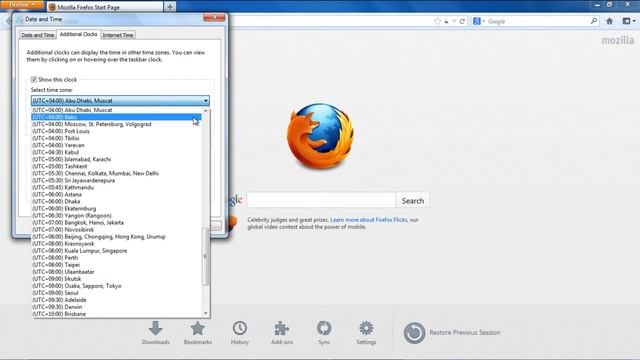Click the time zone list scrollbar thumb
Viewport: 640px width, 360px height.
tap(205, 256)
